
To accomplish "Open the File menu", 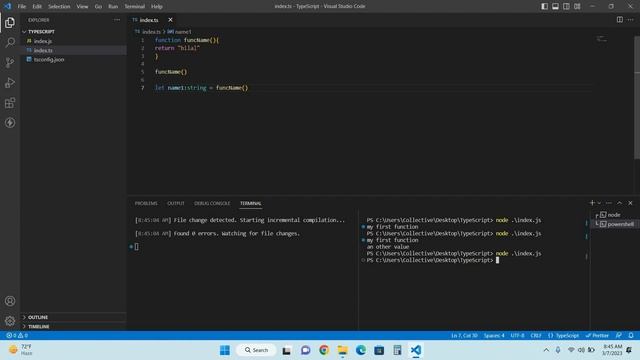I will pos(22,7).
